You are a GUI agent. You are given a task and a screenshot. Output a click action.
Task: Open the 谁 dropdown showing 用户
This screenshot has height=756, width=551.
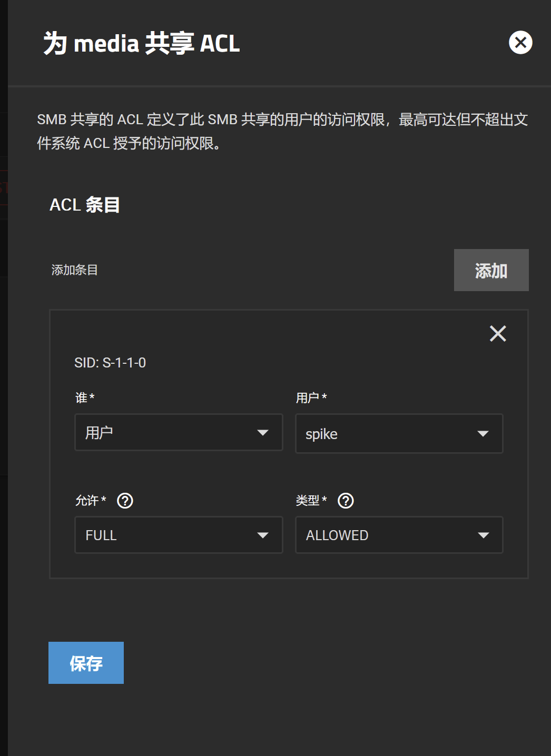click(179, 432)
